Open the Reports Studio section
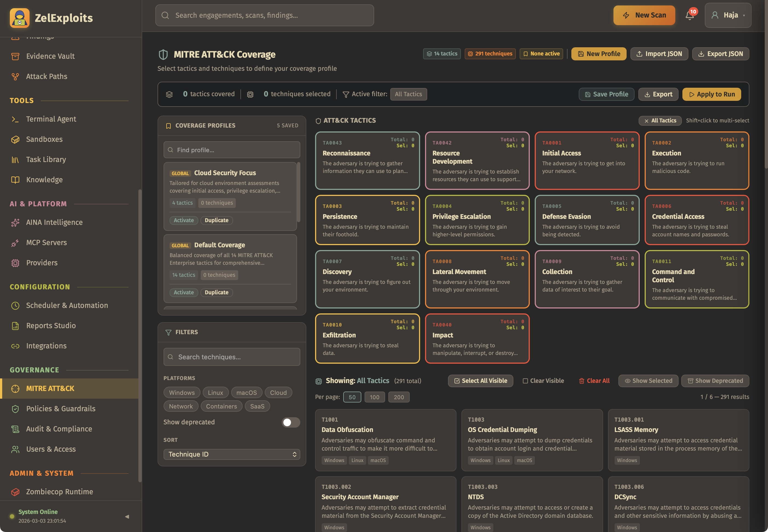Image resolution: width=768 pixels, height=532 pixels. (x=51, y=325)
